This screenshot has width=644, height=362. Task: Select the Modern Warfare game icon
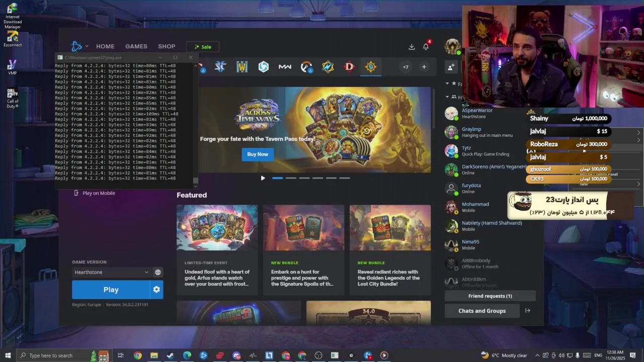tap(285, 67)
